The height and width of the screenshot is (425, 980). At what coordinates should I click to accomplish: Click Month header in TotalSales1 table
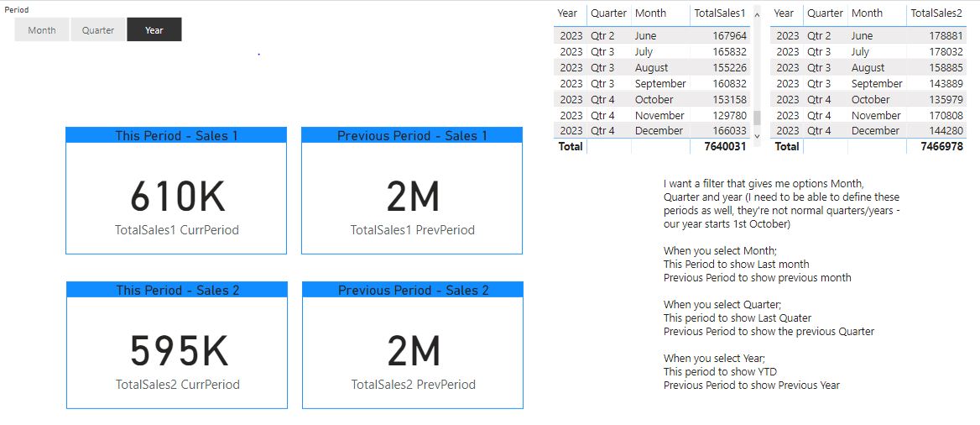point(650,13)
